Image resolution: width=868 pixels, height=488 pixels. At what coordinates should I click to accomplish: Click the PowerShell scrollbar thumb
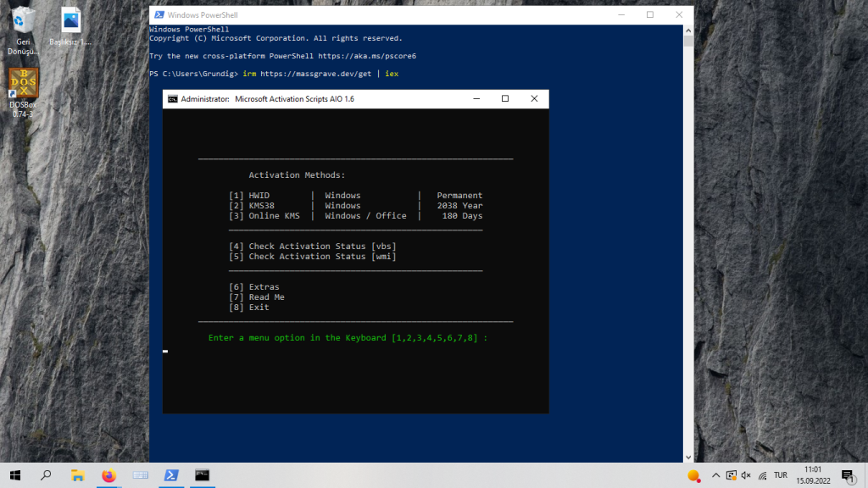click(688, 41)
